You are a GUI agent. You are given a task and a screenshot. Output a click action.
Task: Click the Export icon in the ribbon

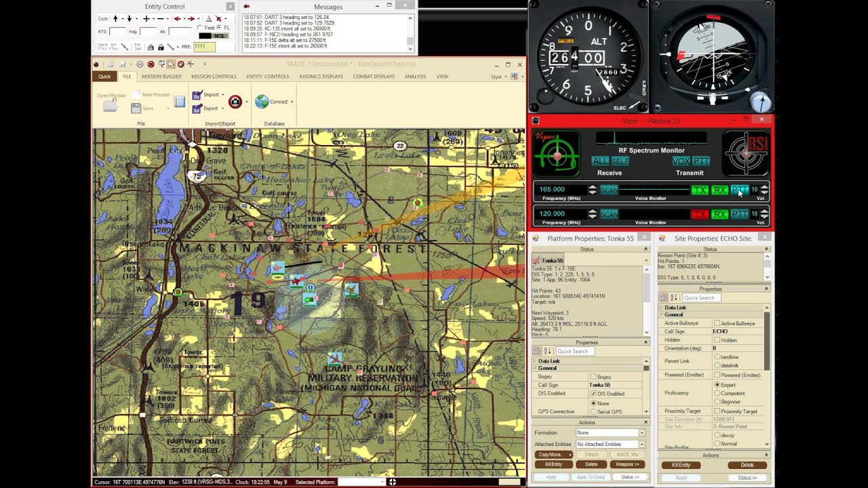pyautogui.click(x=197, y=108)
